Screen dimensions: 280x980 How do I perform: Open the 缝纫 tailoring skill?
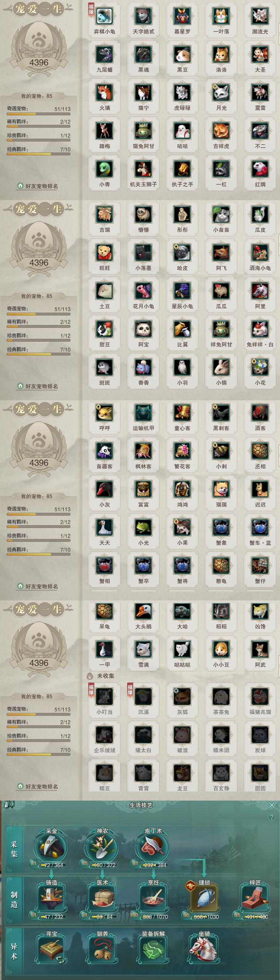204,901
